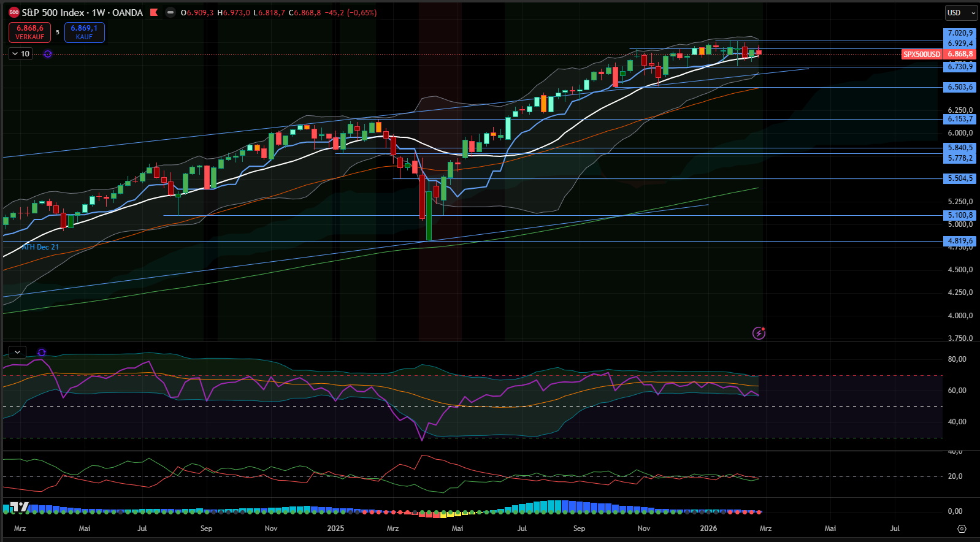Select the 6.153,7 horizontal line price label
This screenshot has height=542, width=980.
coord(960,119)
